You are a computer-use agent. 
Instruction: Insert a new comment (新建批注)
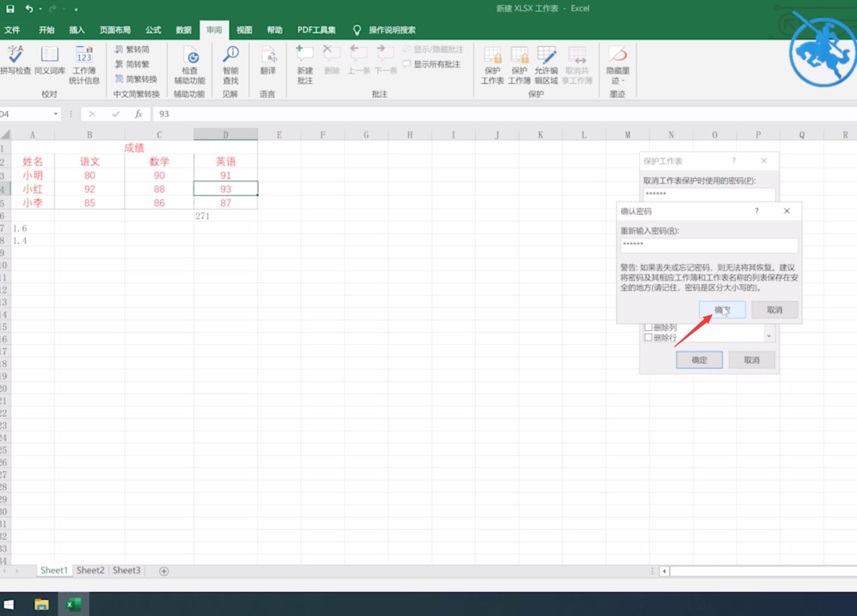[x=305, y=64]
